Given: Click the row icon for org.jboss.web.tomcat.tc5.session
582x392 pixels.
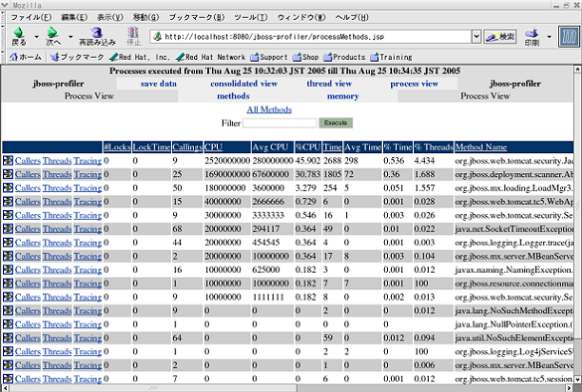Looking at the screenshot, I should [8, 379].
